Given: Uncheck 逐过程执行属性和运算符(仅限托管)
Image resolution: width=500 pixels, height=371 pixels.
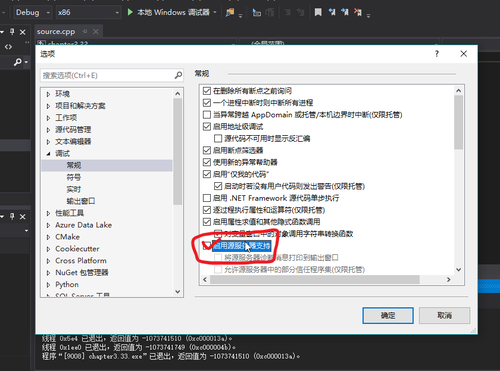Looking at the screenshot, I should (207, 210).
